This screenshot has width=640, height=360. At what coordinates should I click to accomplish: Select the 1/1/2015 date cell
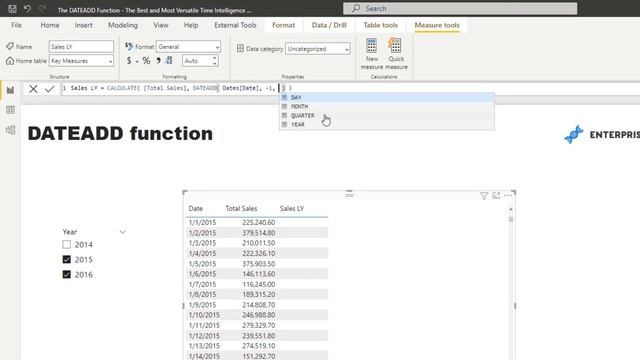(202, 222)
